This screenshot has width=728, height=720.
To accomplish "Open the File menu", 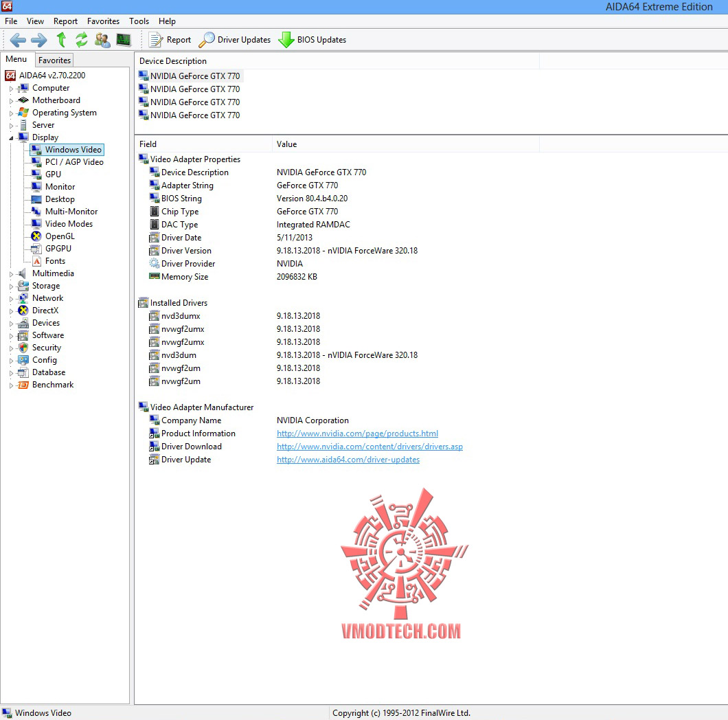I will coord(11,21).
